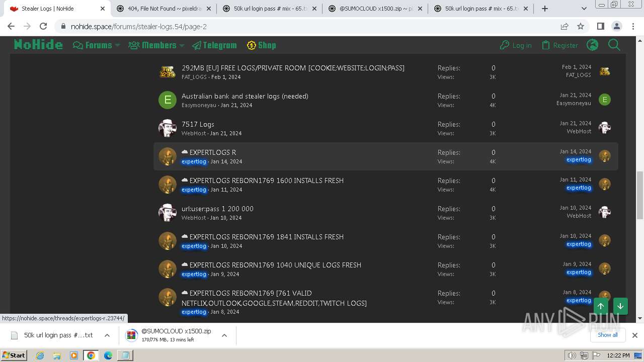Open tab search chevron
Image resolution: width=644 pixels, height=362 pixels.
pyautogui.click(x=584, y=9)
